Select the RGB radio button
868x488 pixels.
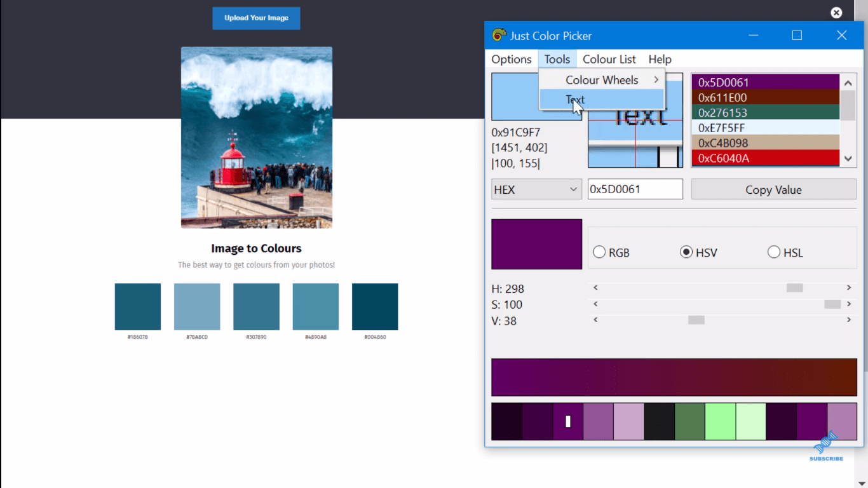(611, 252)
